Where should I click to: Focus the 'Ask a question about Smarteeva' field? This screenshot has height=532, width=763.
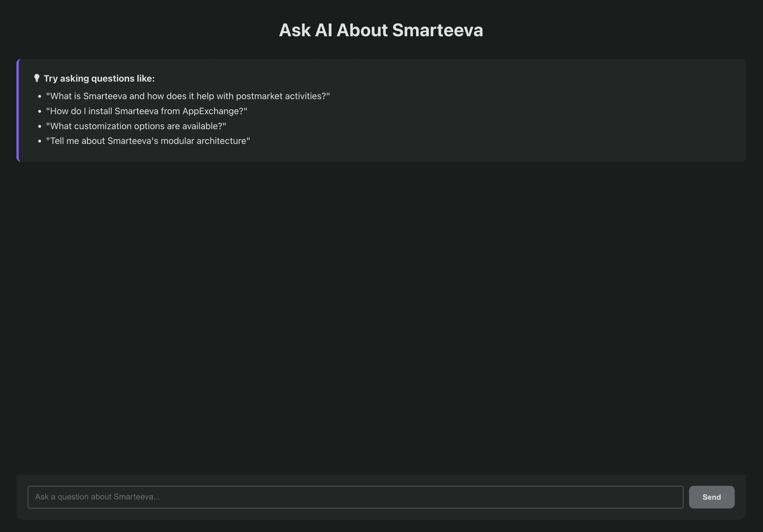(x=355, y=497)
